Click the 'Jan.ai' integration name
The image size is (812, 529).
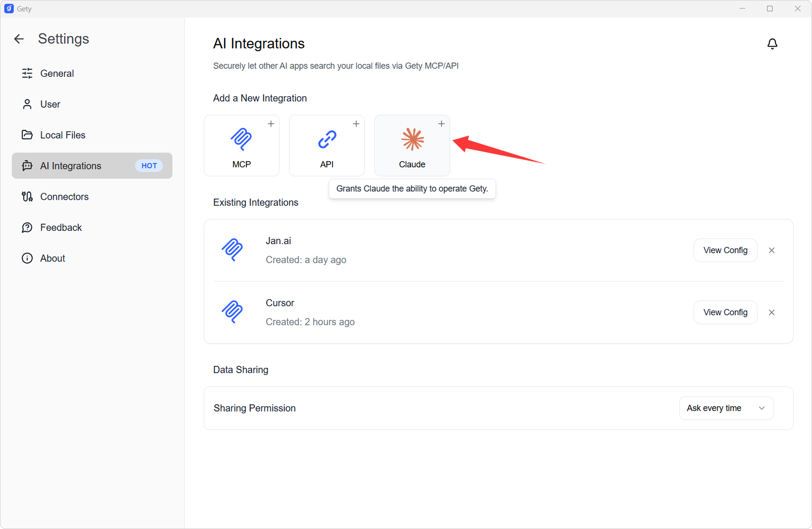click(x=279, y=241)
